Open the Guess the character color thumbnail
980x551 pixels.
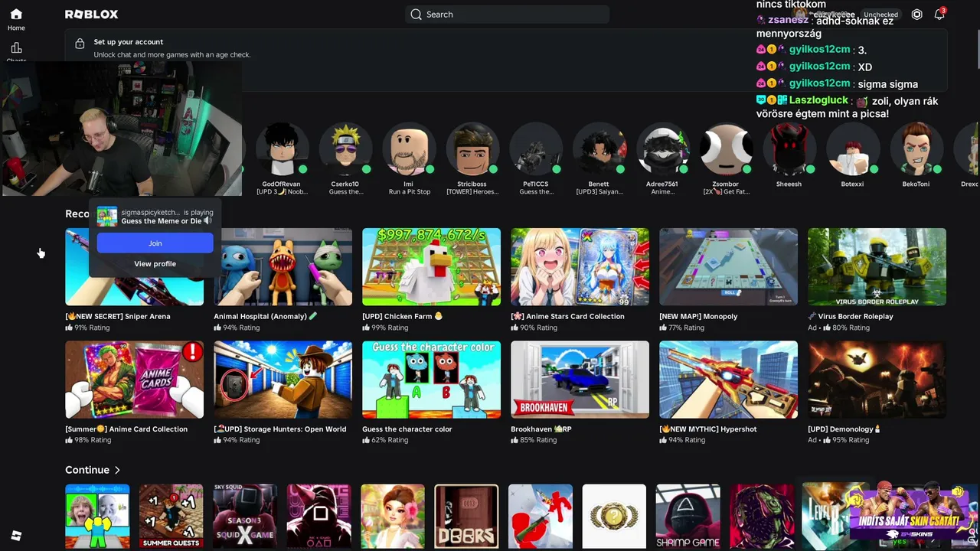click(432, 380)
